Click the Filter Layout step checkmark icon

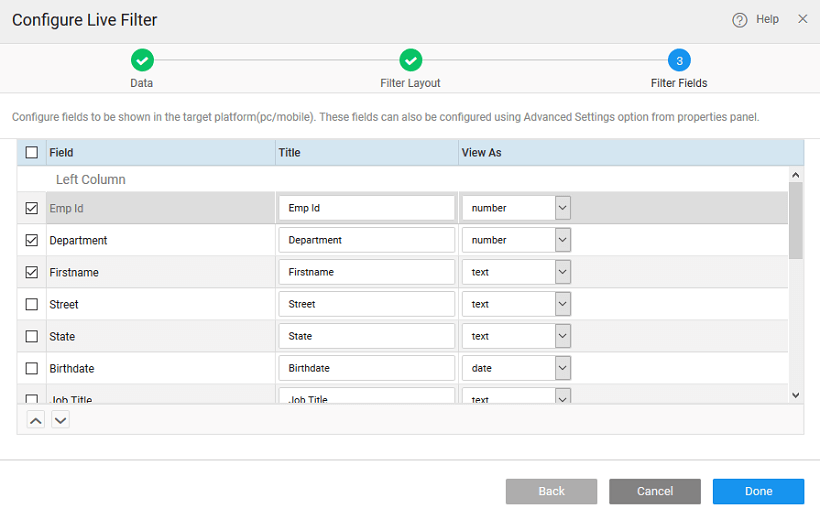pyautogui.click(x=410, y=60)
